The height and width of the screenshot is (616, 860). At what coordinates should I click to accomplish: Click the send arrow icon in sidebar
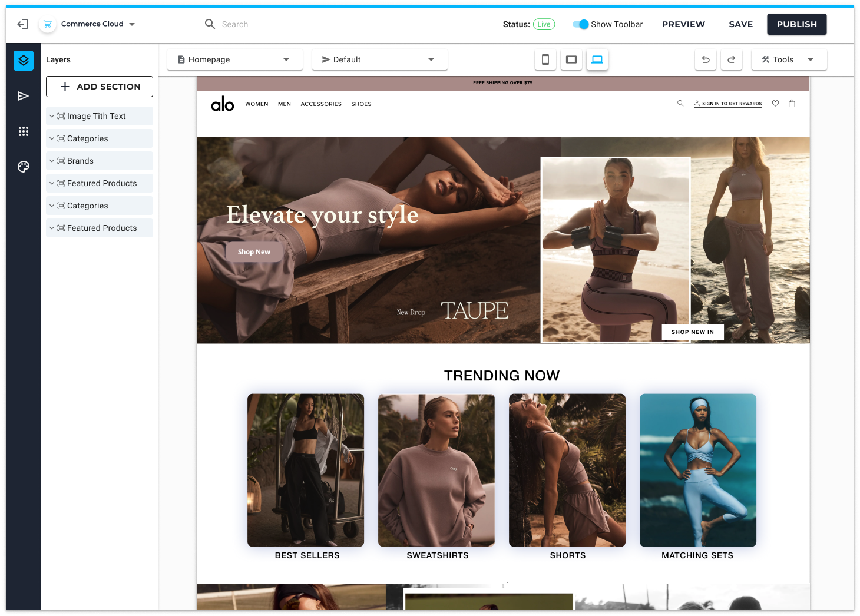24,96
